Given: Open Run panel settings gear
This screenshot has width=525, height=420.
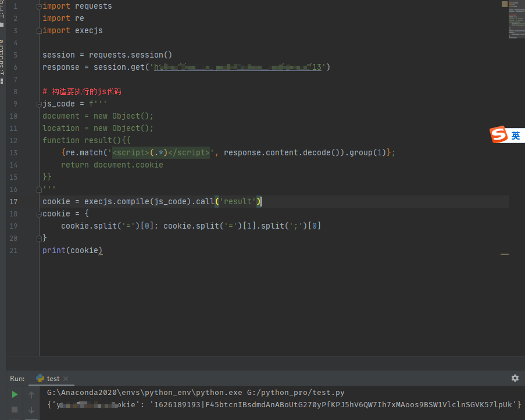Looking at the screenshot, I should tap(515, 378).
